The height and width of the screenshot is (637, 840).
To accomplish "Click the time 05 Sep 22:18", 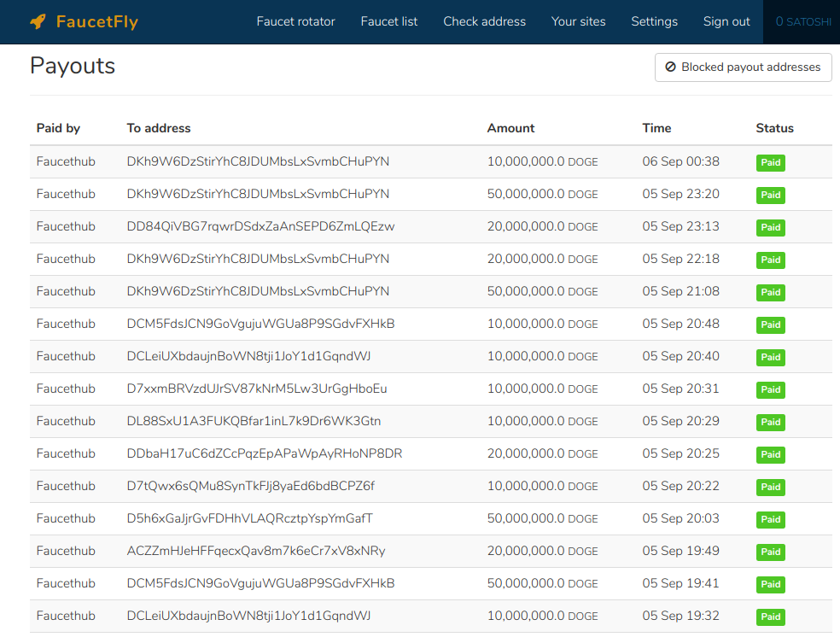I will 681,259.
